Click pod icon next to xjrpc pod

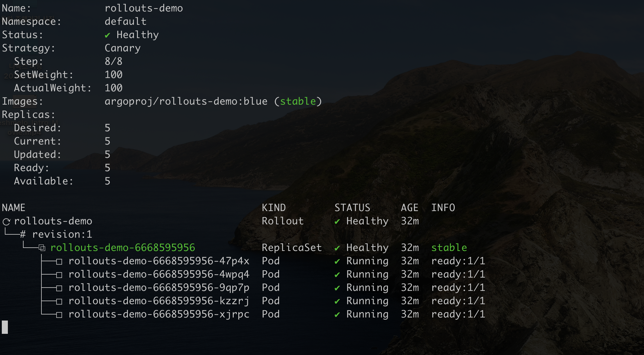tap(59, 315)
